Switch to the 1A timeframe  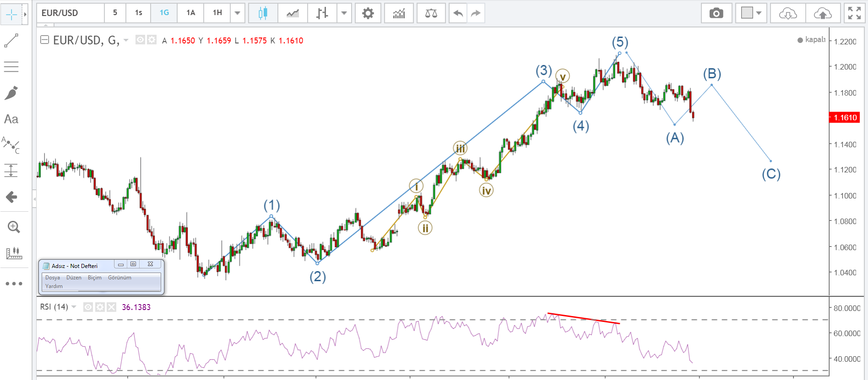tap(190, 13)
